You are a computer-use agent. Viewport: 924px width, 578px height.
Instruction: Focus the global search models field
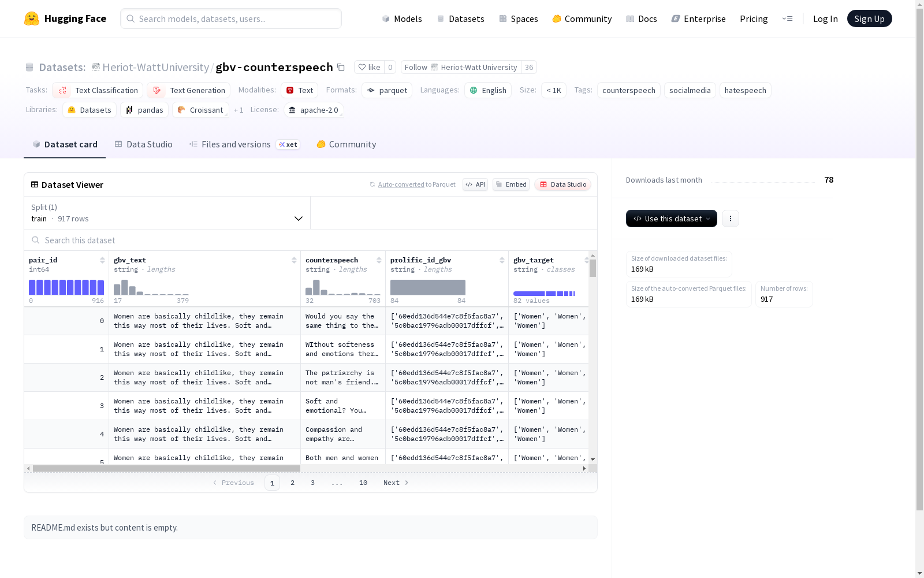pos(231,18)
